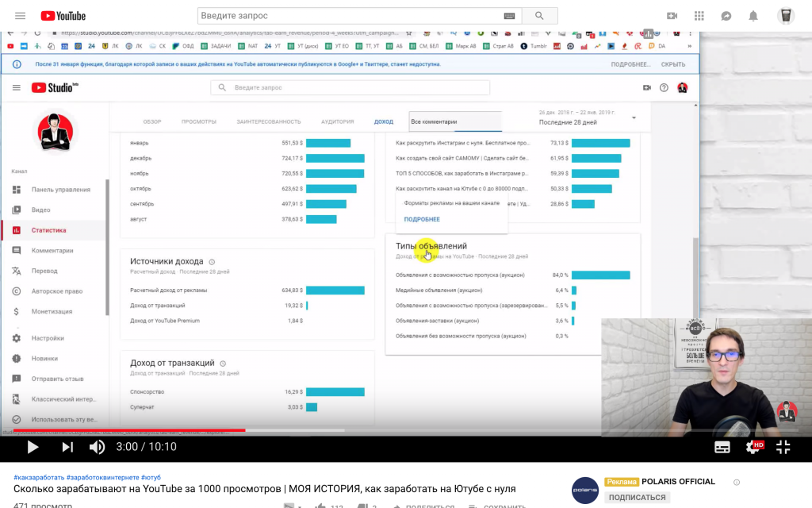
Task: Click the YouTube Введите запрос search box
Action: 360,16
